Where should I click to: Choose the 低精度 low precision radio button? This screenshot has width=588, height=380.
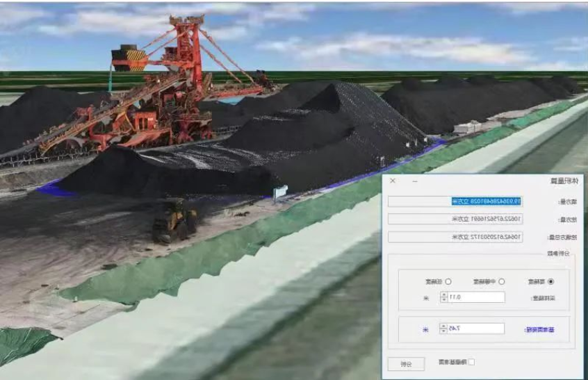coord(448,281)
